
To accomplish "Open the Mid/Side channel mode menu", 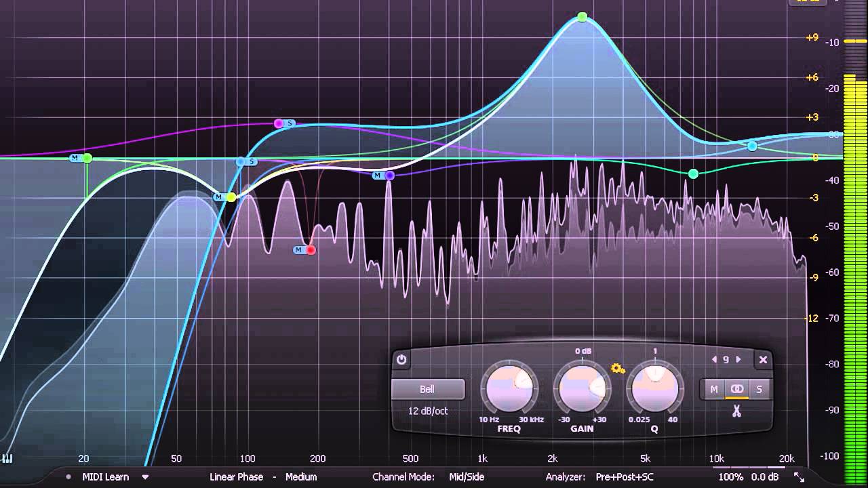I will pos(467,477).
